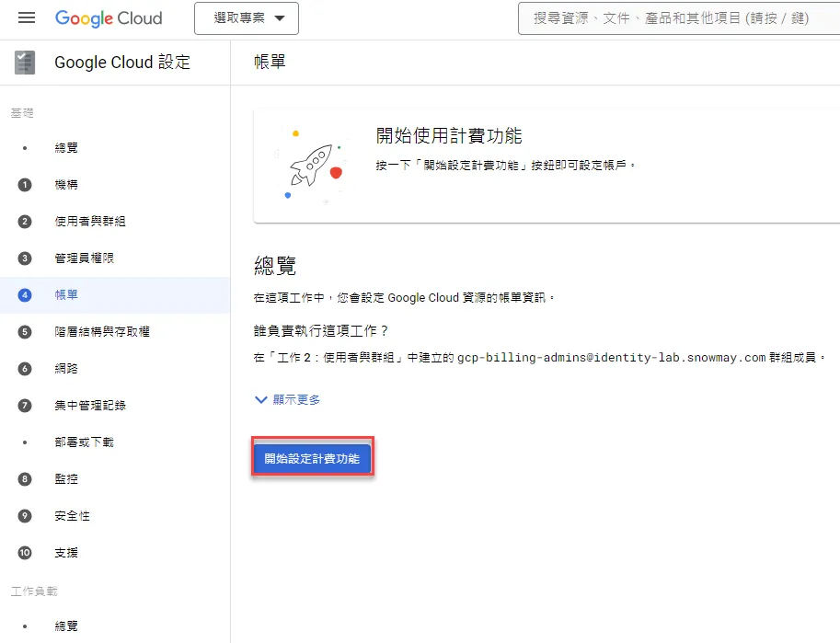The image size is (840, 643).
Task: Click the number 9 step badge icon
Action: [x=25, y=516]
